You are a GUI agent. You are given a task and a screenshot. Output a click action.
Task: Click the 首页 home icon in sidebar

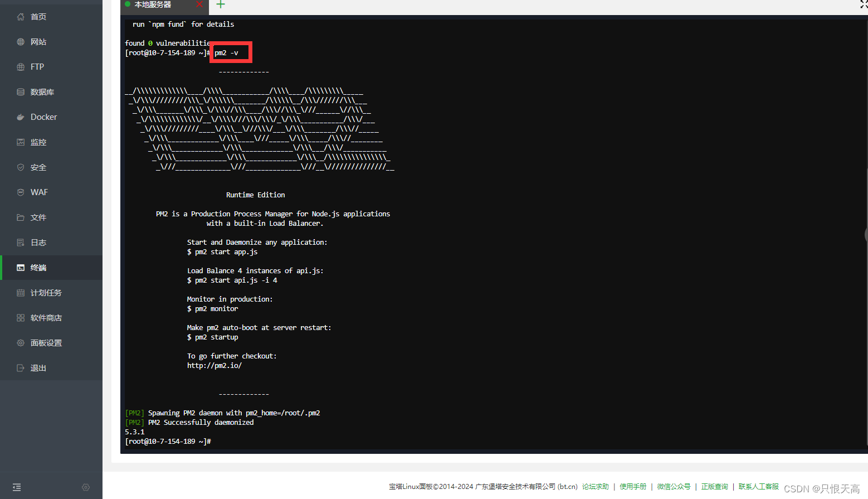click(x=21, y=17)
